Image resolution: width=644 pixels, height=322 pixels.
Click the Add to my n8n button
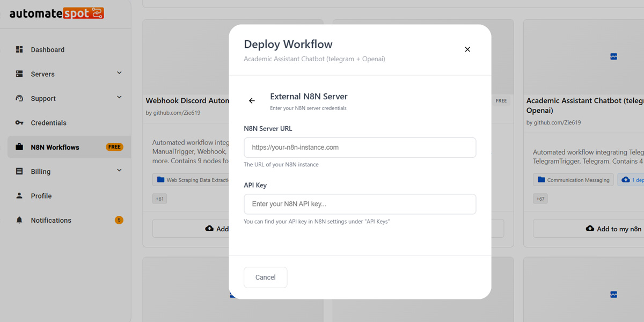tap(614, 229)
